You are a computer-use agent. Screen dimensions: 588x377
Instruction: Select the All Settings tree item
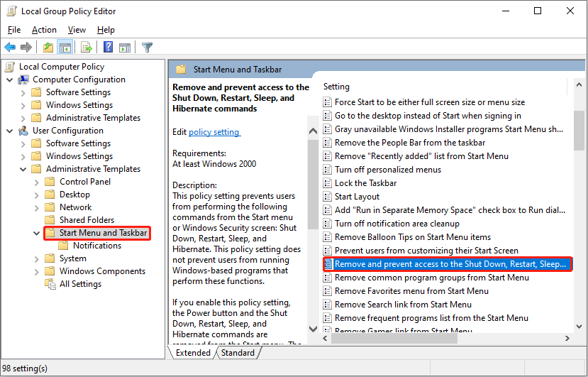coord(80,284)
